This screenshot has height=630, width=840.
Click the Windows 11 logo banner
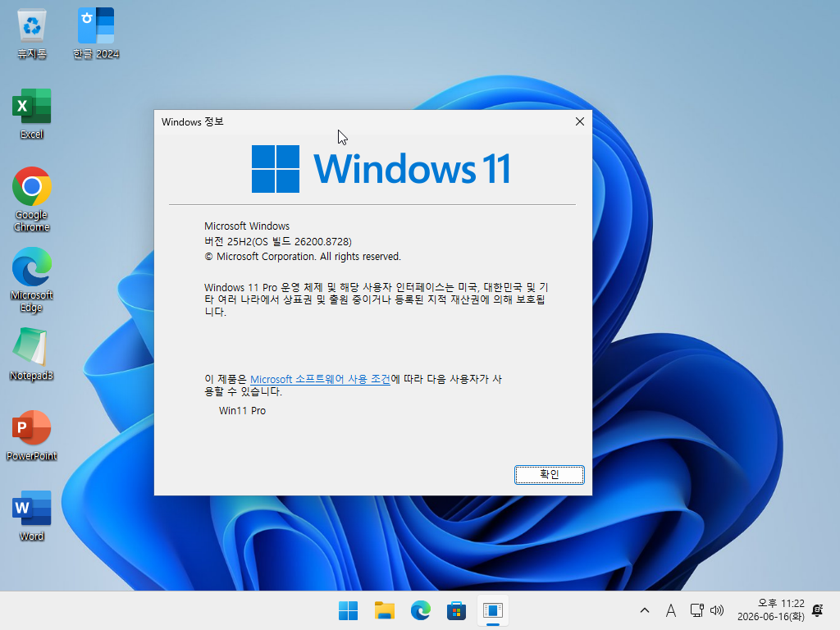click(381, 169)
